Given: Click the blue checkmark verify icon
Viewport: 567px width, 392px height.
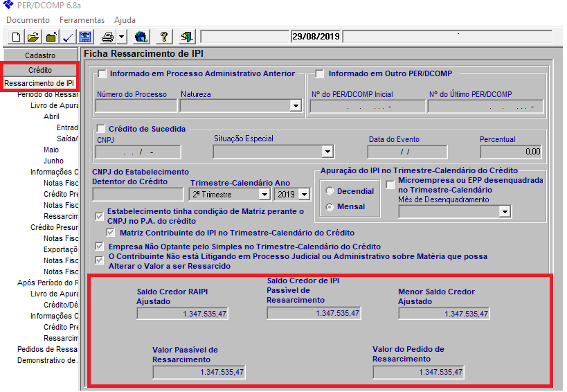Looking at the screenshot, I should (68, 37).
